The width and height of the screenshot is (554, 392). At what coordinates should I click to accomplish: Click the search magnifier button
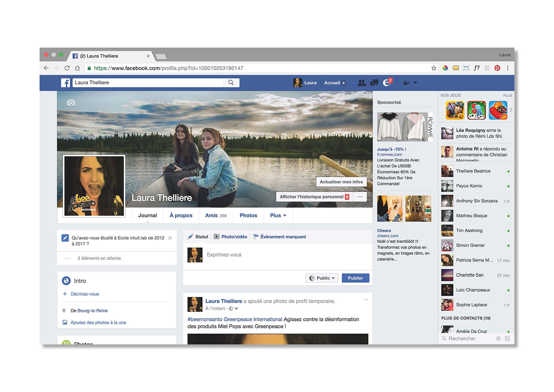click(x=231, y=83)
